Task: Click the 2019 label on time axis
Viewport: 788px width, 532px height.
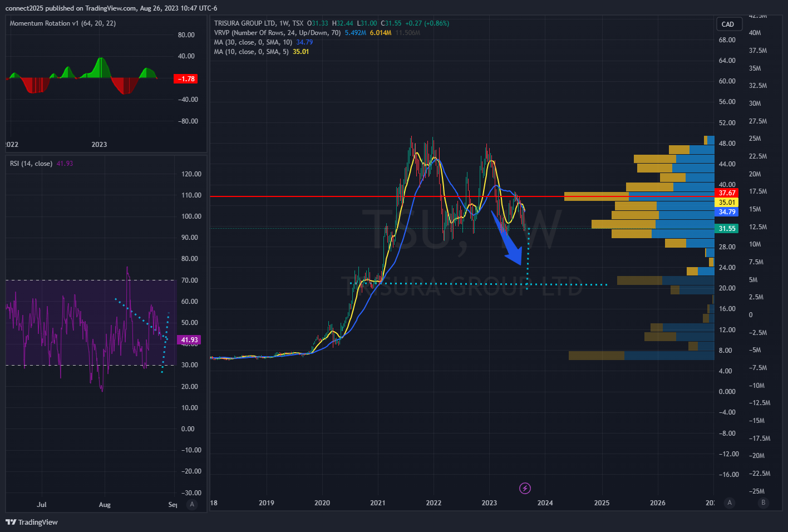Action: [x=267, y=503]
